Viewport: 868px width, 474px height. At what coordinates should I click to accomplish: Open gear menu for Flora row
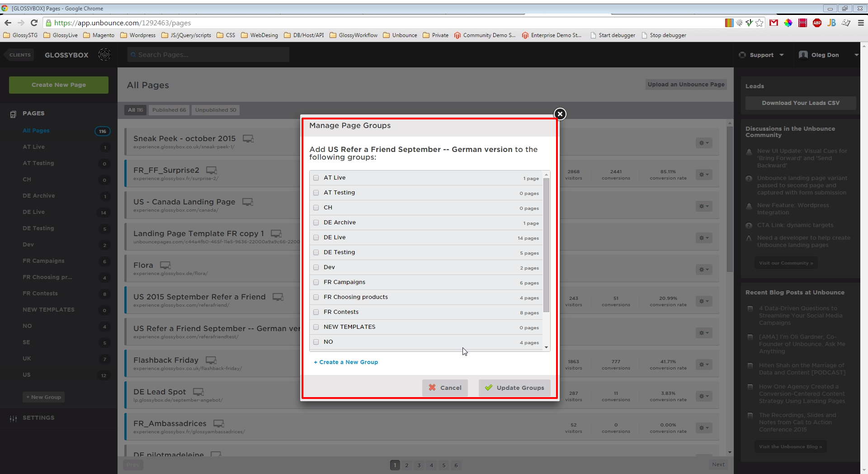(x=704, y=270)
